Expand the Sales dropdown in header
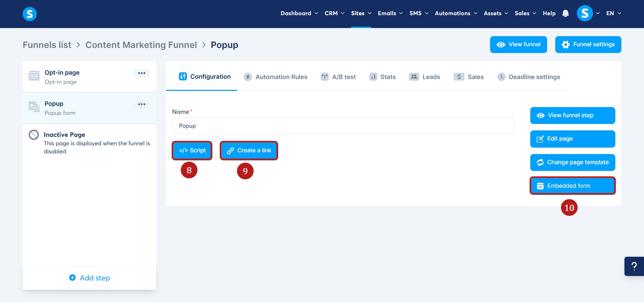This screenshot has height=302, width=644. pyautogui.click(x=526, y=13)
